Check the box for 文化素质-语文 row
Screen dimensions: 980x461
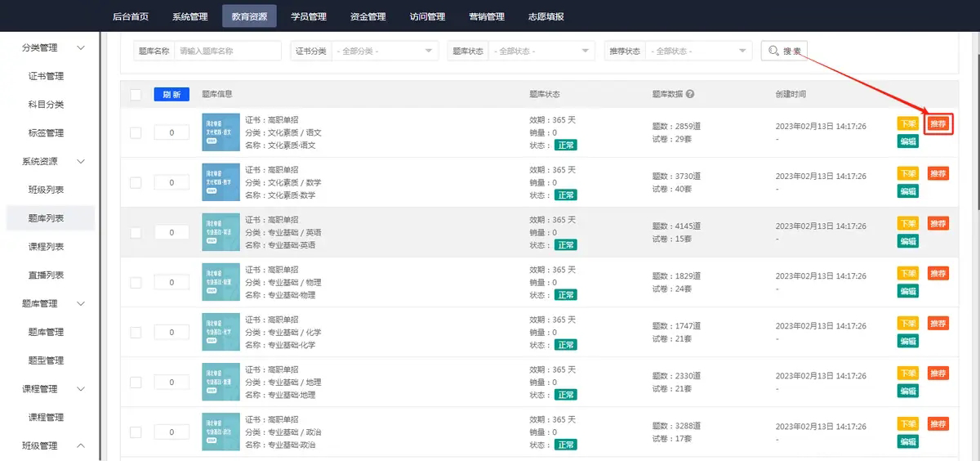[x=136, y=133]
